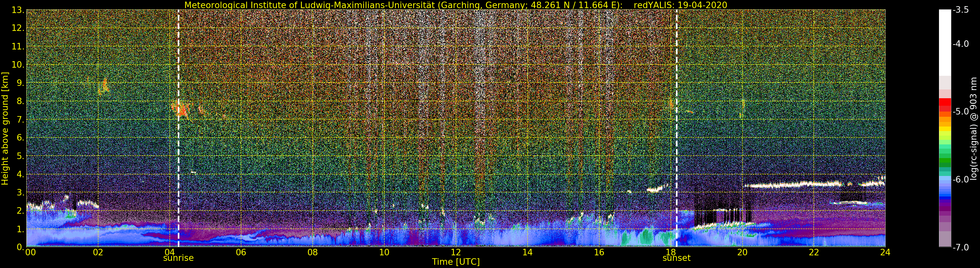Select the "-5.0" colorbar tick label
The image size is (980, 268).
point(960,111)
